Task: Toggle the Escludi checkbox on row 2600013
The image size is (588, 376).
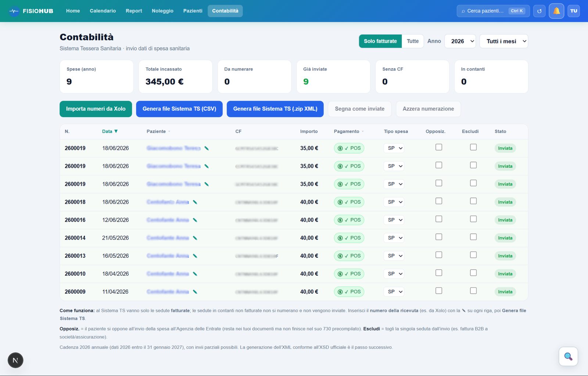Action: pyautogui.click(x=473, y=255)
